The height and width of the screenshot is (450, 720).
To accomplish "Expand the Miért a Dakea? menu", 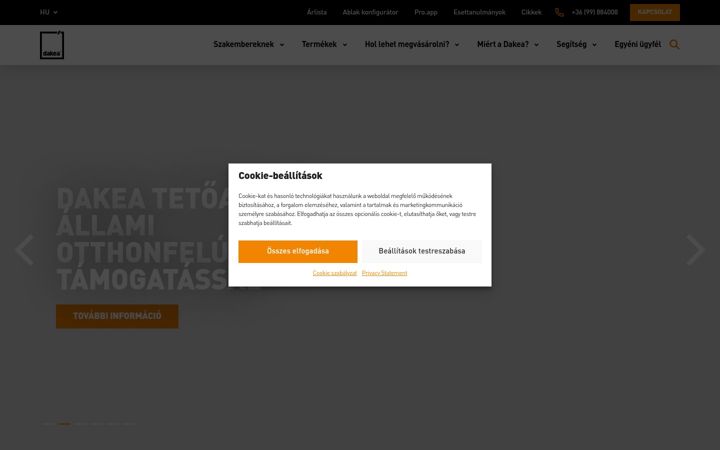I will click(x=507, y=45).
